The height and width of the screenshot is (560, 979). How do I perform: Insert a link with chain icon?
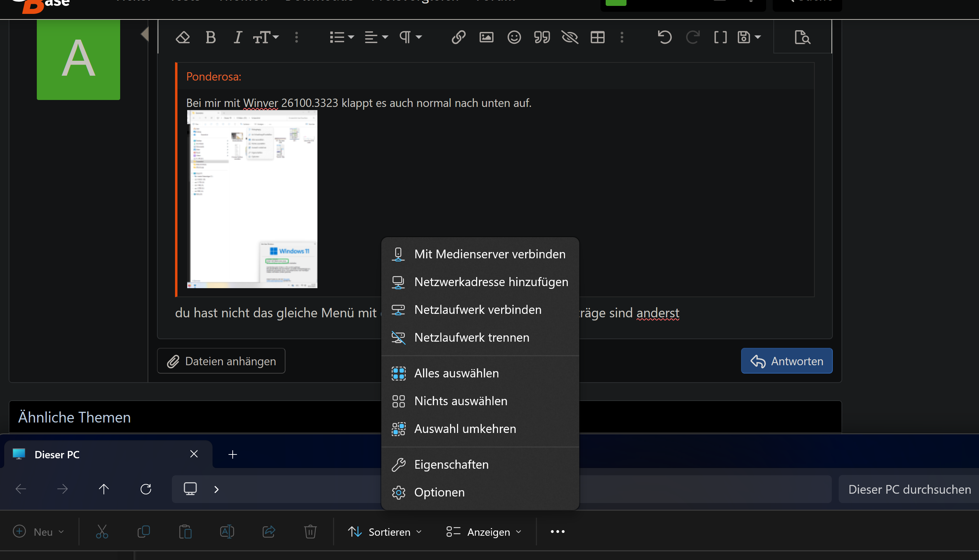point(458,38)
